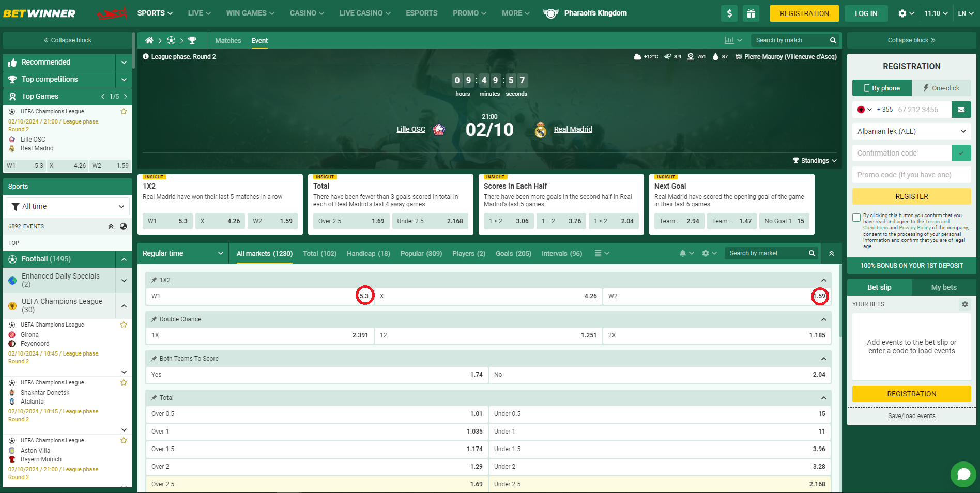Open the Privacy Policy link
The image size is (980, 493).
pos(915,228)
